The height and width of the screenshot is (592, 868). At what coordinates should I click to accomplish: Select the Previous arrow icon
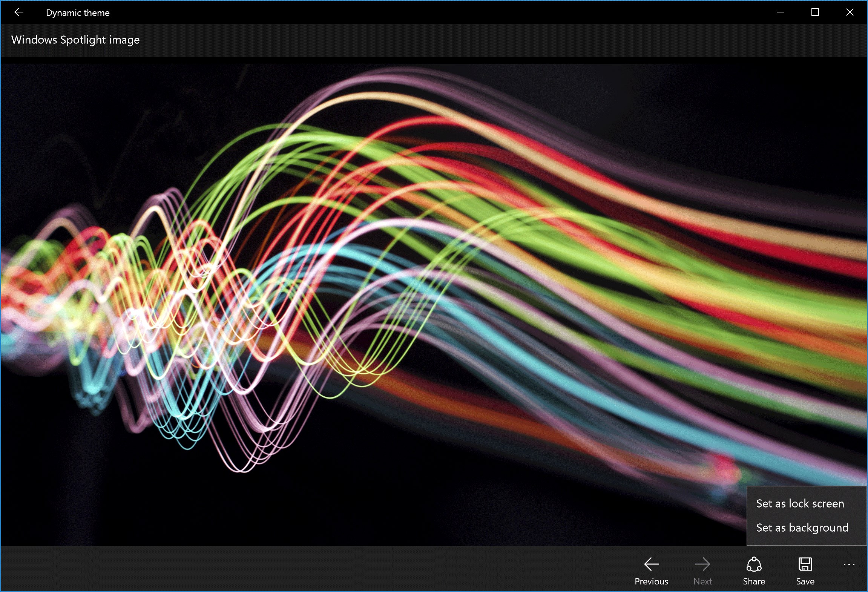click(x=651, y=564)
